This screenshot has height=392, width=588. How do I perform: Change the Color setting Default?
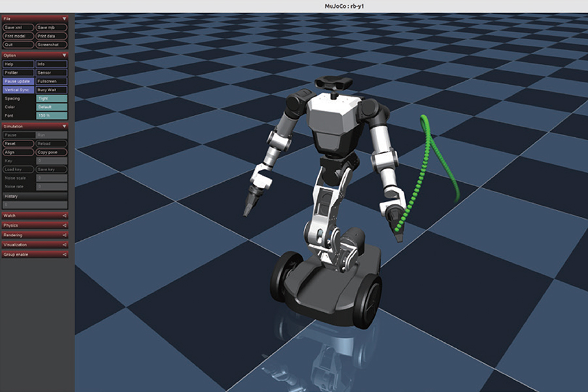pyautogui.click(x=51, y=106)
